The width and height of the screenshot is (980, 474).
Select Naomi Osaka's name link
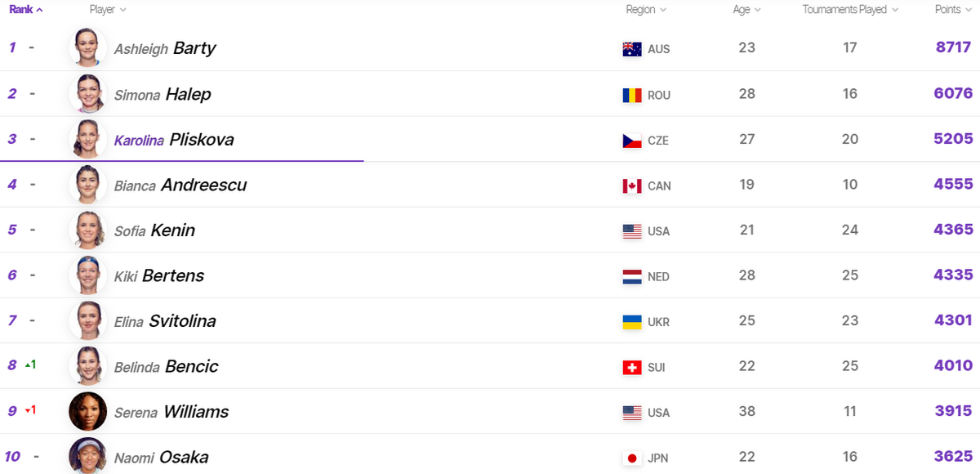click(x=162, y=458)
